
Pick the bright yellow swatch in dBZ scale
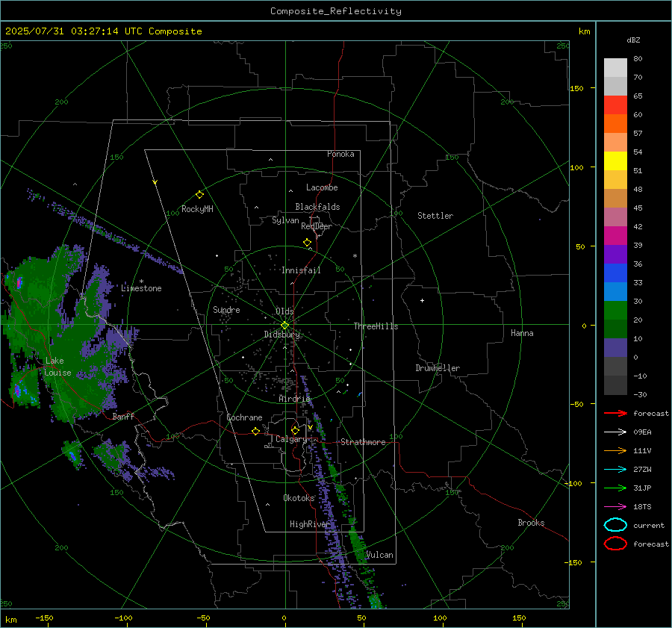[x=615, y=161]
